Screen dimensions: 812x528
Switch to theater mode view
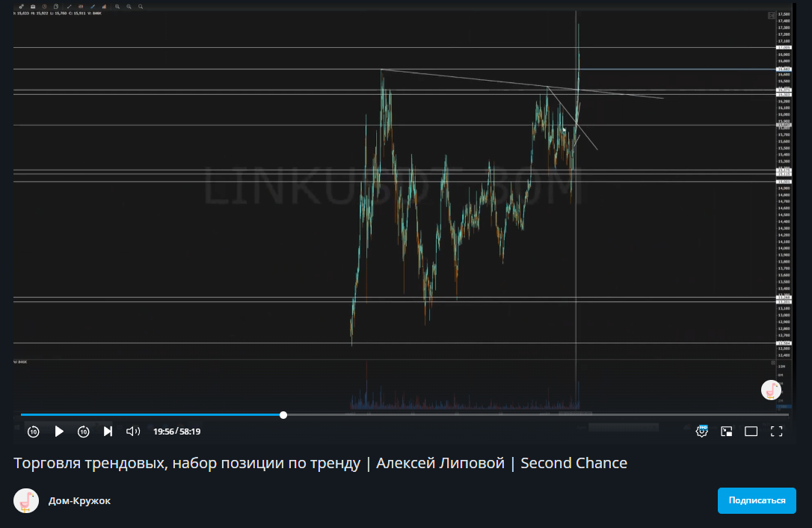pyautogui.click(x=751, y=432)
